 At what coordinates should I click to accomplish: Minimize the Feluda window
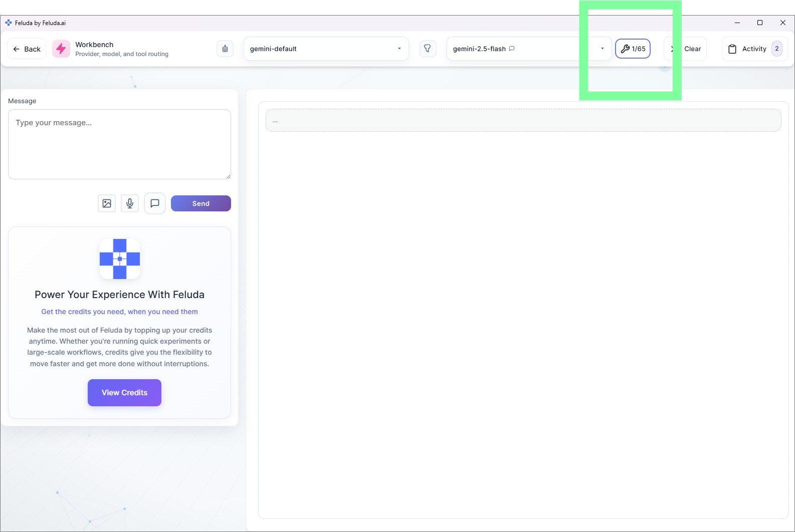pos(737,23)
